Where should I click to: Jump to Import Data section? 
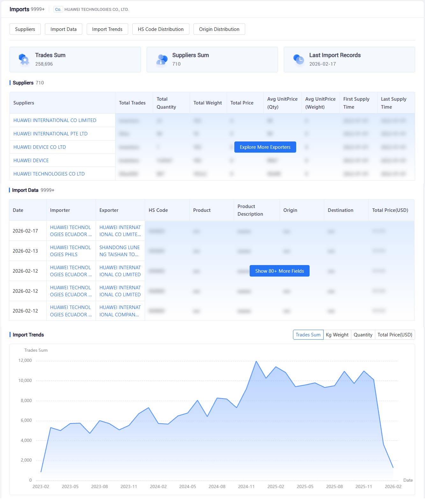pyautogui.click(x=63, y=29)
